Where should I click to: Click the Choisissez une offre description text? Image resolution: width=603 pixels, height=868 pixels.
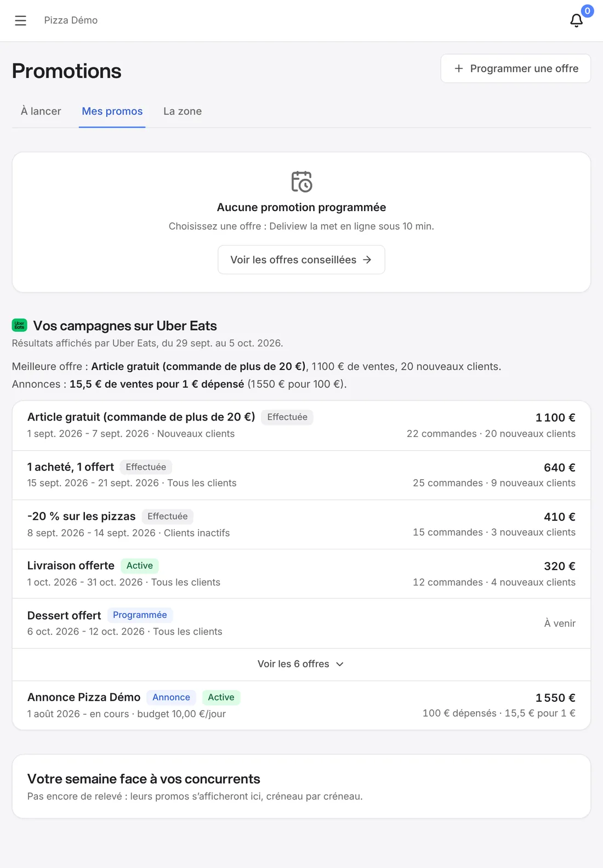click(301, 226)
